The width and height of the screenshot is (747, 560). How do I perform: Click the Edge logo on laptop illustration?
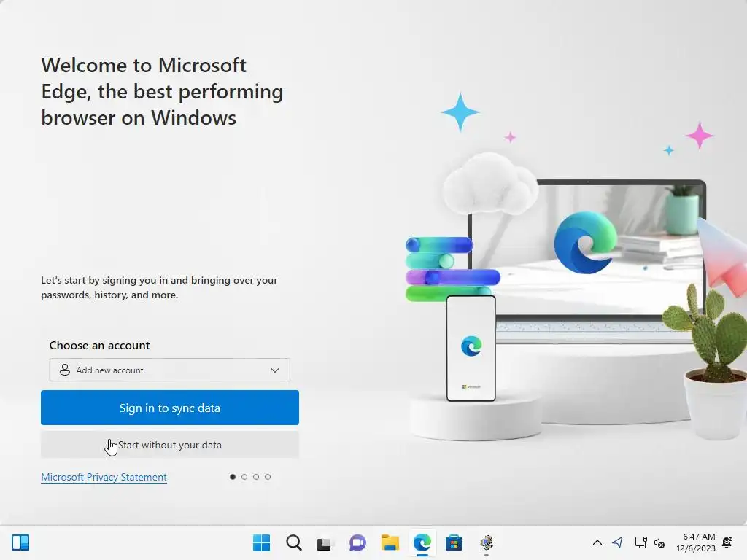[x=585, y=242]
